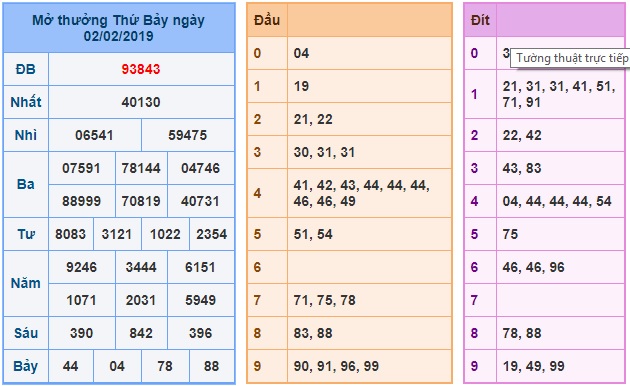
Task: Choose the number 70819
Action: click(x=141, y=201)
